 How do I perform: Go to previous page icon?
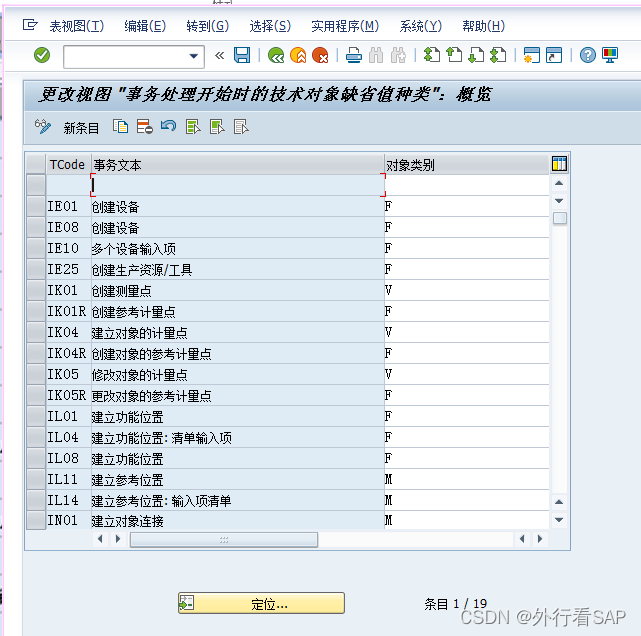pos(454,55)
